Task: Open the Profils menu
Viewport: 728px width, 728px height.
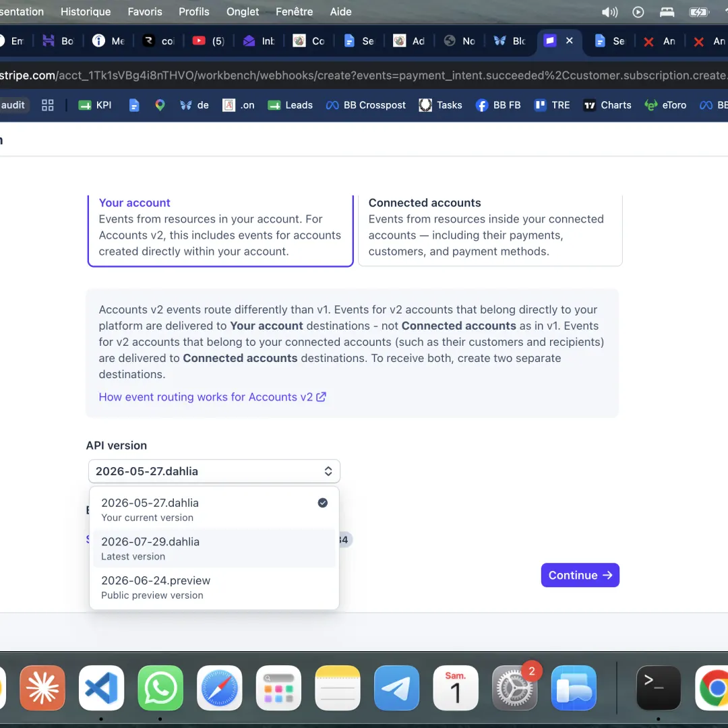Action: [194, 11]
